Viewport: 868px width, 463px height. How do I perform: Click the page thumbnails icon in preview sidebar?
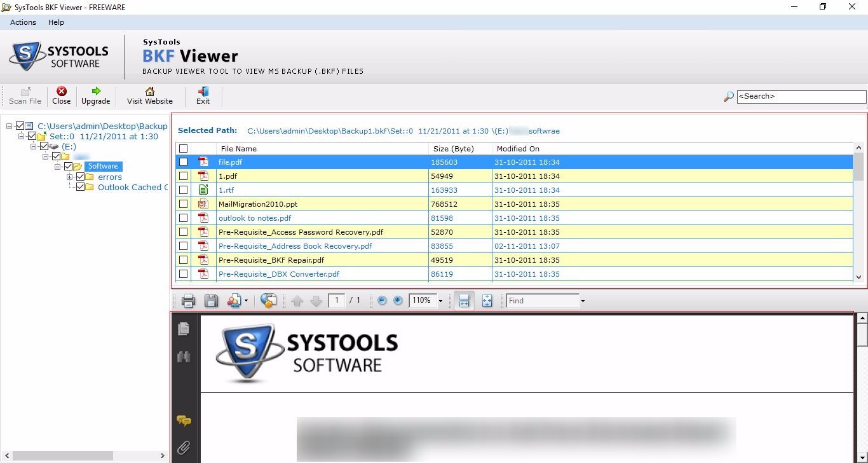point(184,328)
